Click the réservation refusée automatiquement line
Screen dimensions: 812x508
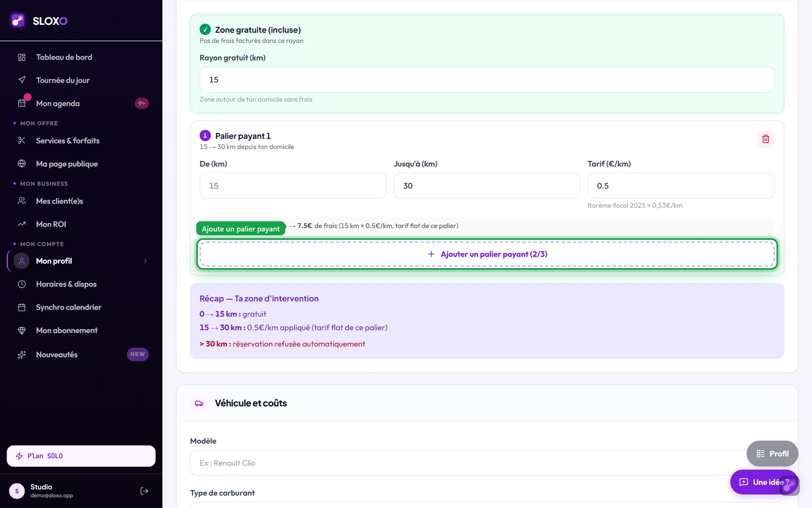[282, 344]
